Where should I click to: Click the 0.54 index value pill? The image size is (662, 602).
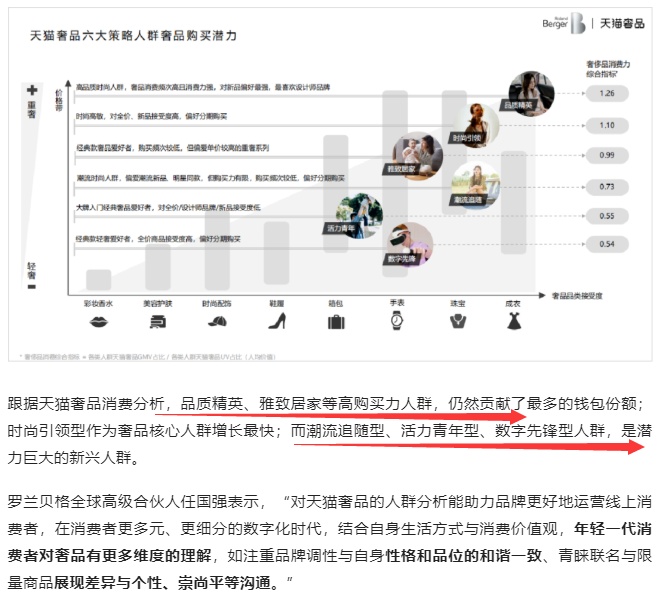tap(607, 244)
